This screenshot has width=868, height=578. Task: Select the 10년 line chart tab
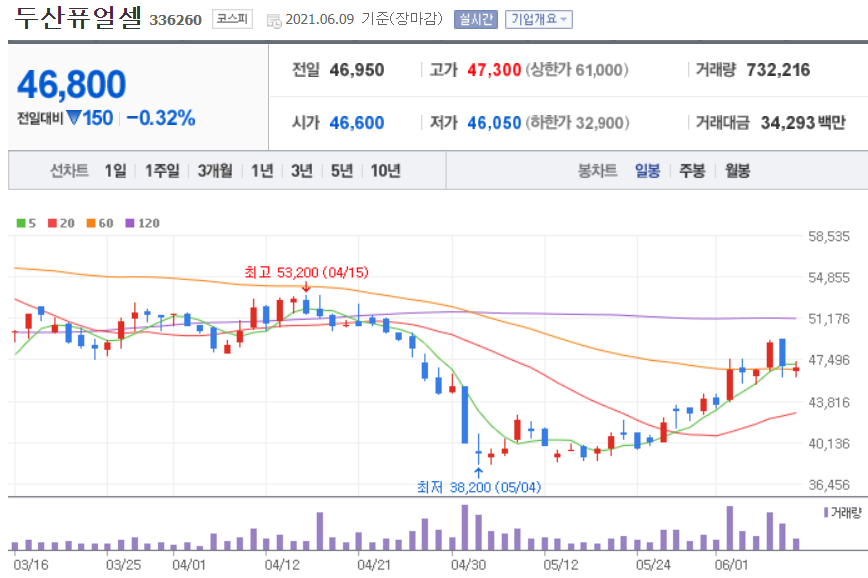pyautogui.click(x=385, y=171)
